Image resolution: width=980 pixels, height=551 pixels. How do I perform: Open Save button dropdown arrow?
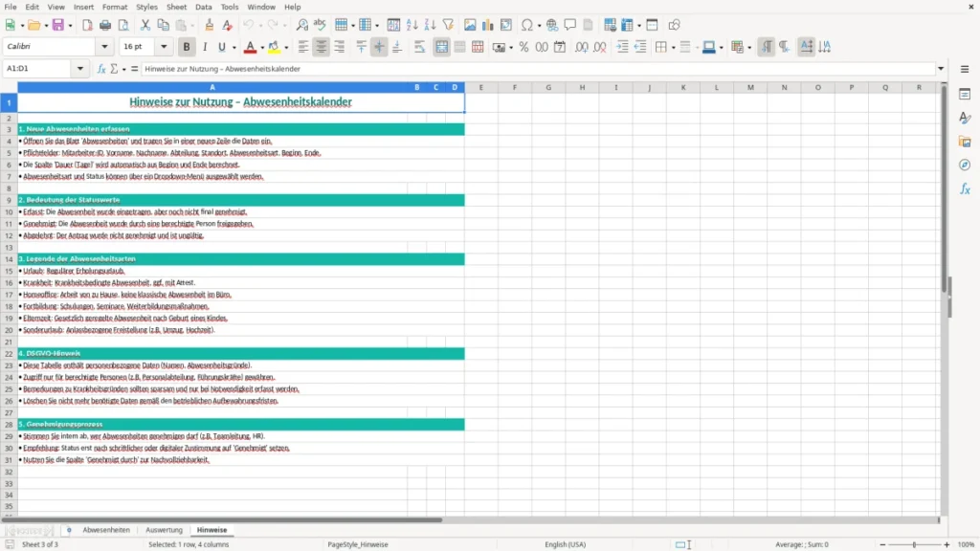pyautogui.click(x=70, y=26)
